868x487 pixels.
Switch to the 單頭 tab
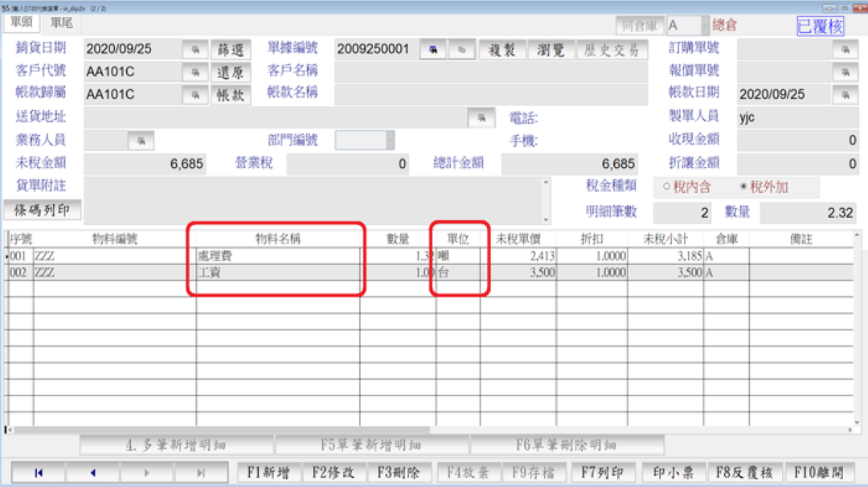click(22, 23)
